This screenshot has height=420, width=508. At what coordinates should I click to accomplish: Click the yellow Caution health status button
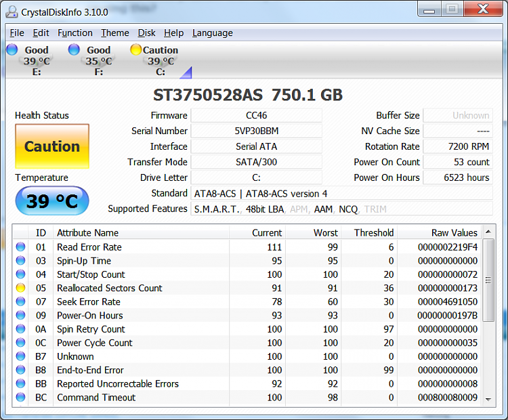pyautogui.click(x=52, y=146)
